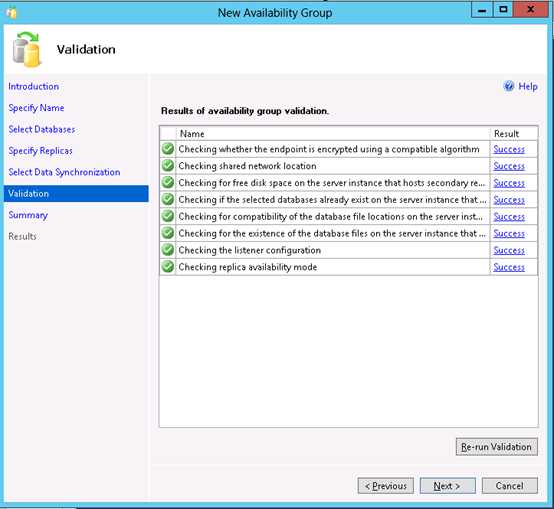The image size is (554, 509).
Task: Click green check icon for replica availability mode
Action: pyautogui.click(x=168, y=267)
